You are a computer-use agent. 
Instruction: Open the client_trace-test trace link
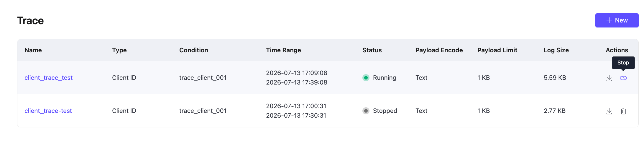(48, 111)
